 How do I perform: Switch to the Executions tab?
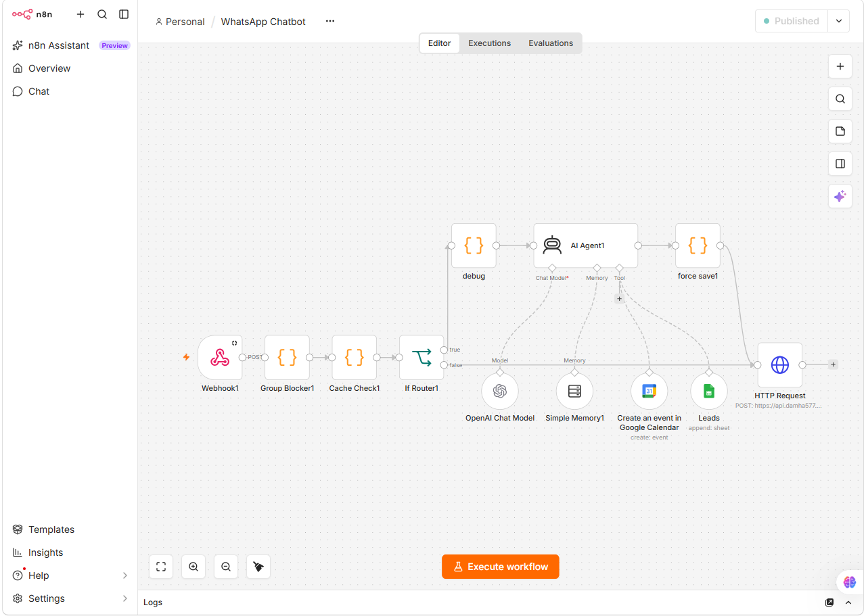(490, 43)
